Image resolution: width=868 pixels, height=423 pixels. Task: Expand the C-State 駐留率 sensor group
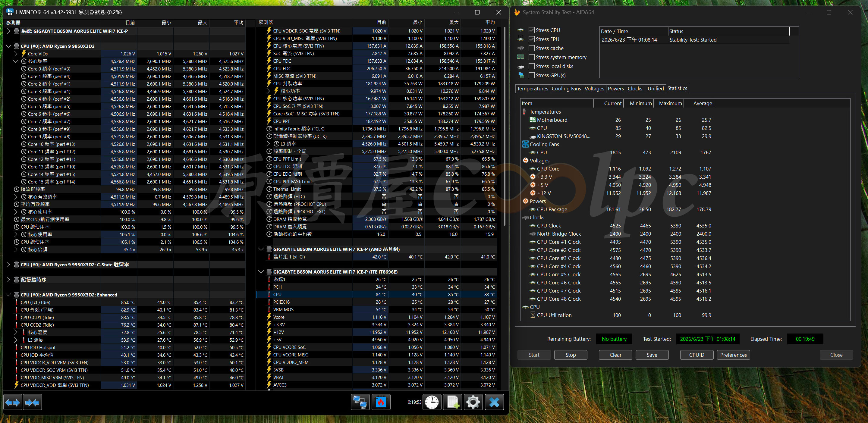[9, 265]
